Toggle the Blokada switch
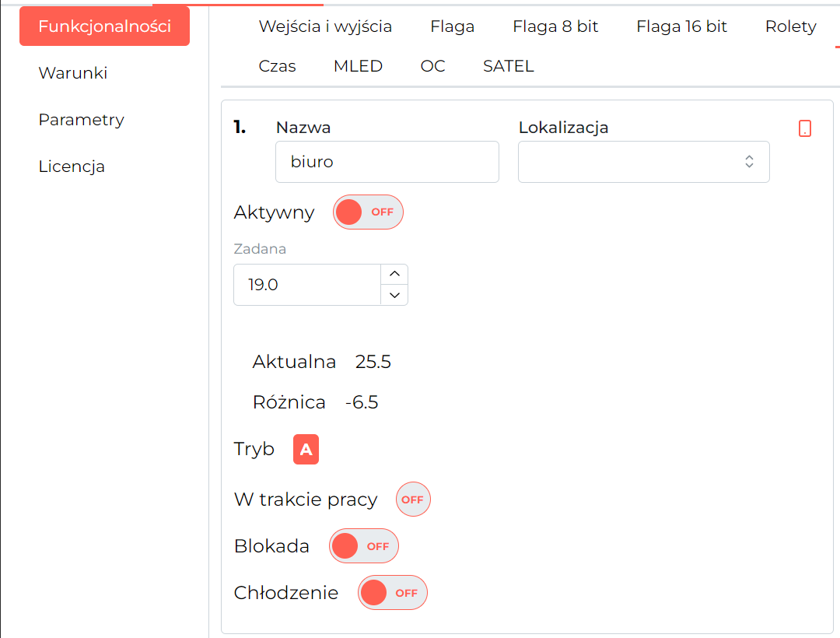Screen dimensions: 840x638 [364, 546]
